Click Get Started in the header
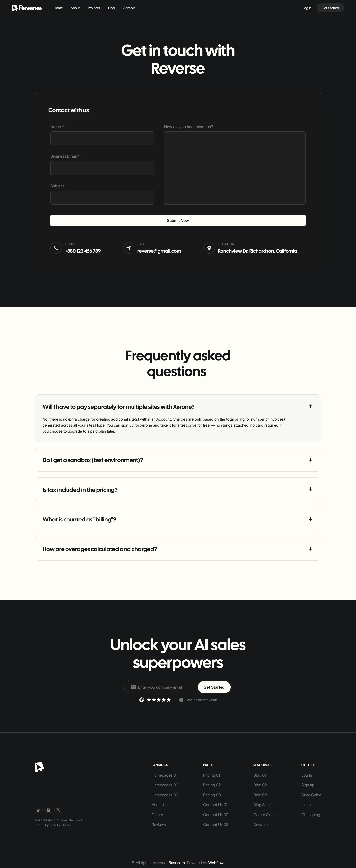 click(x=330, y=8)
